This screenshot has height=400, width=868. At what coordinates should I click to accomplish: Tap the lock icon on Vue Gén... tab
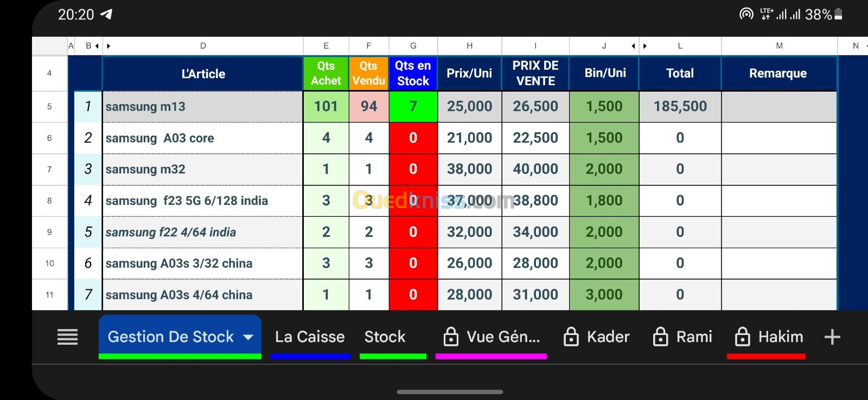(x=451, y=337)
